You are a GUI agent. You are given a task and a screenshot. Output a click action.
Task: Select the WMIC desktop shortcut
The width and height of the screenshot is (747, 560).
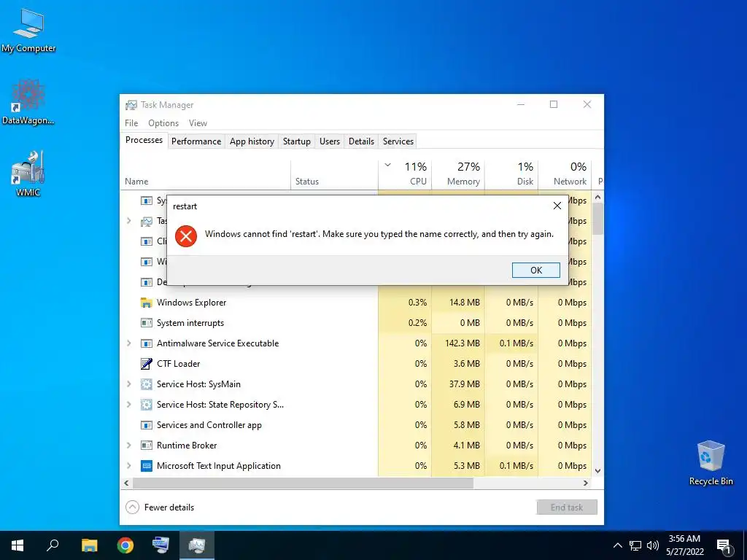28,174
